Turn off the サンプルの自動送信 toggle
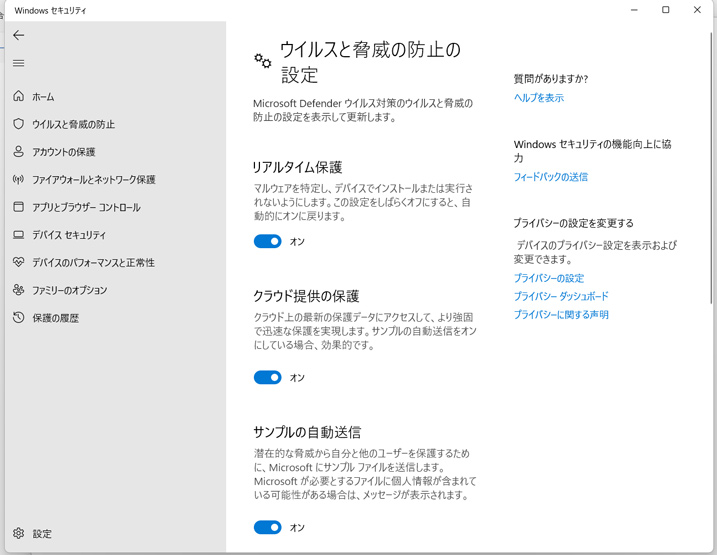717x555 pixels. [x=268, y=528]
